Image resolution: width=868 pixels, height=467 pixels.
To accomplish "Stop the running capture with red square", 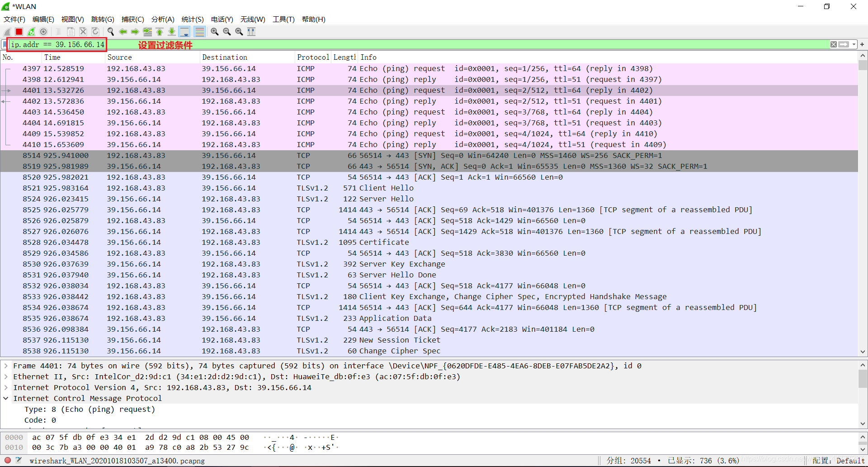I will (19, 32).
